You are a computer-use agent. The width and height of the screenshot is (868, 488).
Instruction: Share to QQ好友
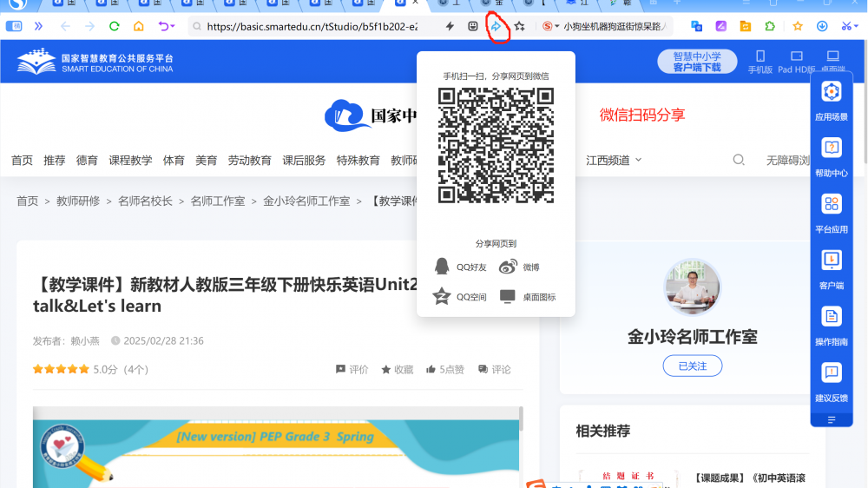click(x=461, y=267)
